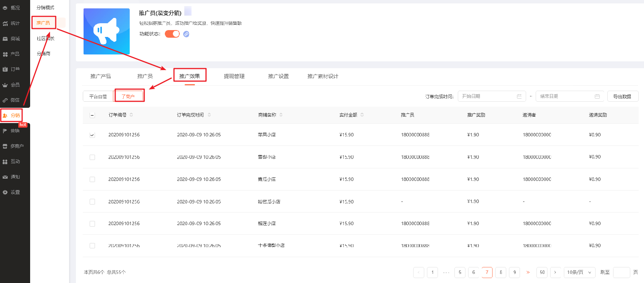Select 分销商 in the submenu

[43, 54]
